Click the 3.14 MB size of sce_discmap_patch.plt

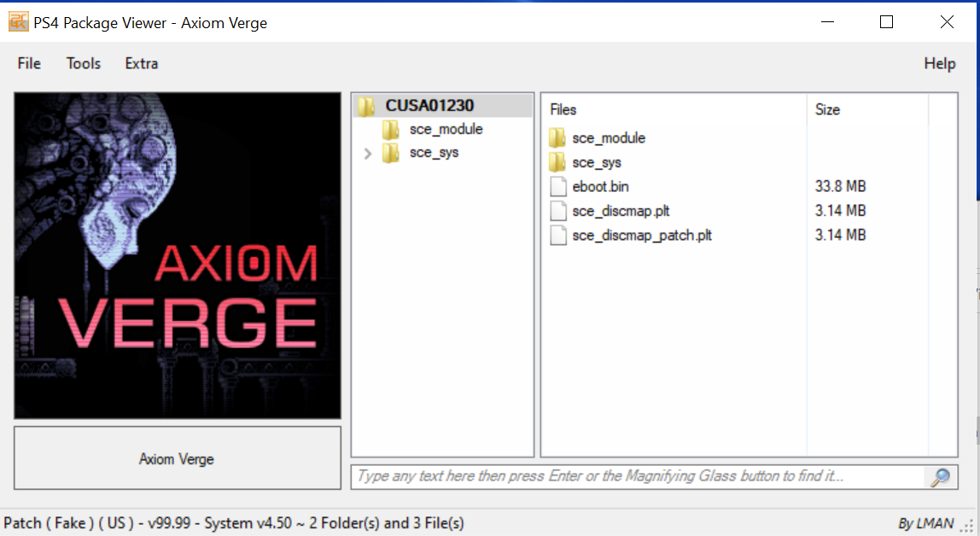840,235
